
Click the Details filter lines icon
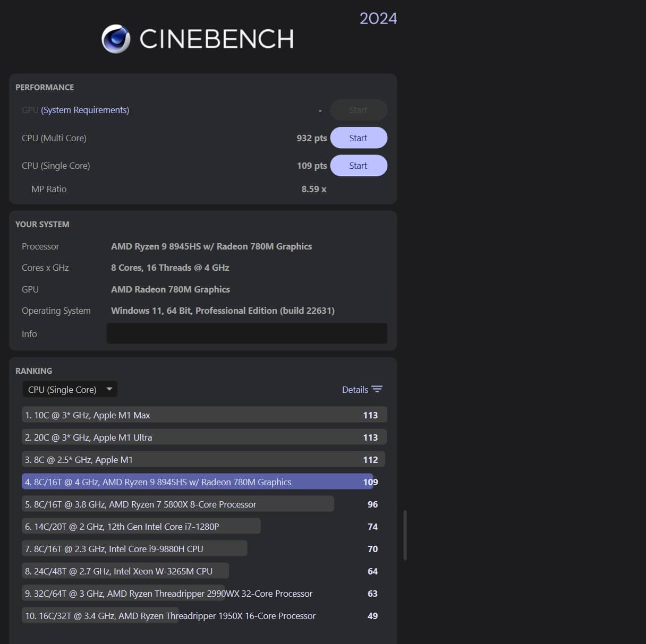(377, 389)
